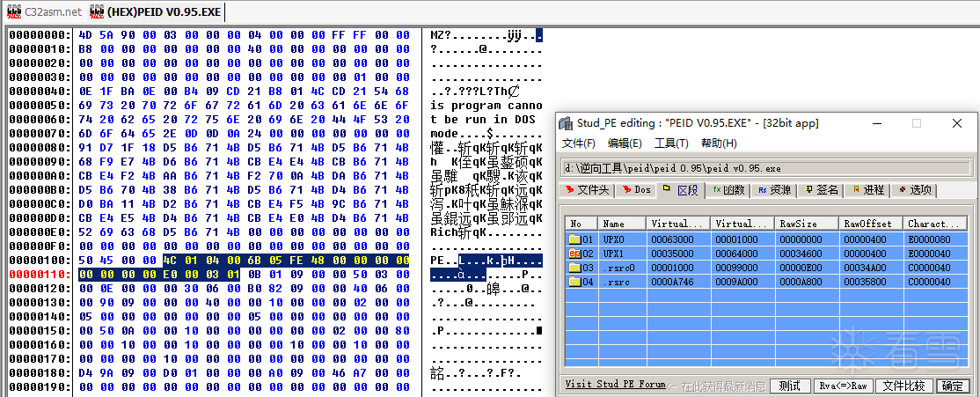Click the 文件比较 file compare button
Image resolution: width=980 pixels, height=397 pixels.
pos(904,386)
